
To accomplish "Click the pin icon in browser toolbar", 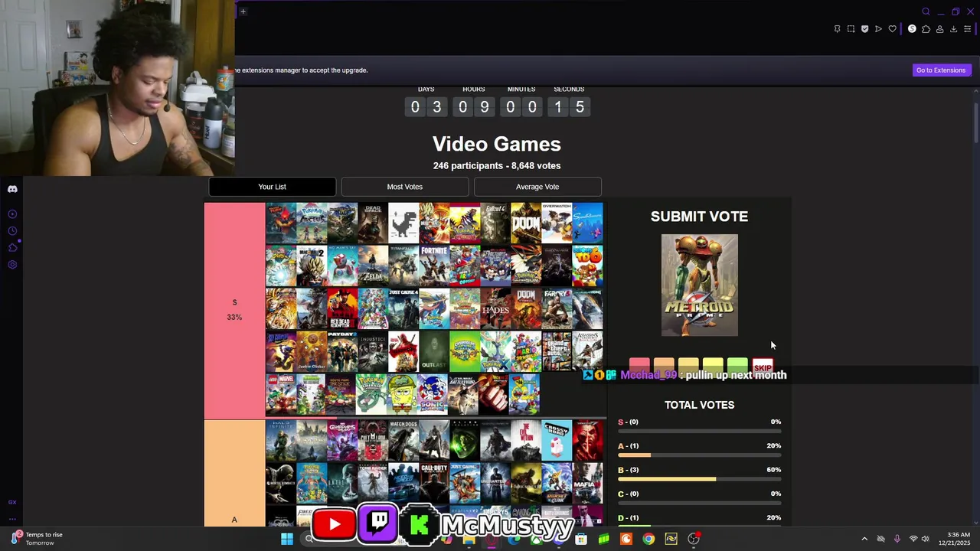I will (x=837, y=29).
